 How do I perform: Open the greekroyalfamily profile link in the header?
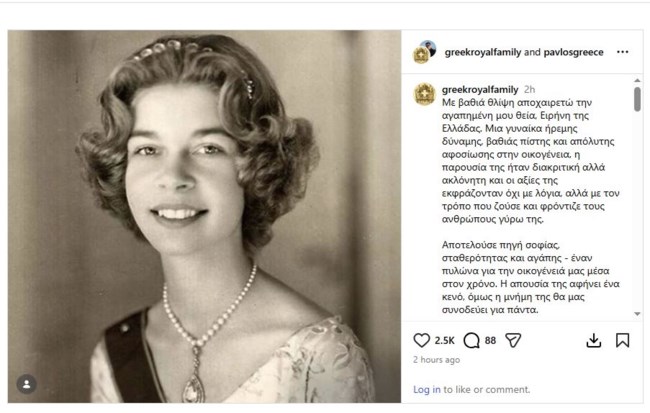click(482, 52)
